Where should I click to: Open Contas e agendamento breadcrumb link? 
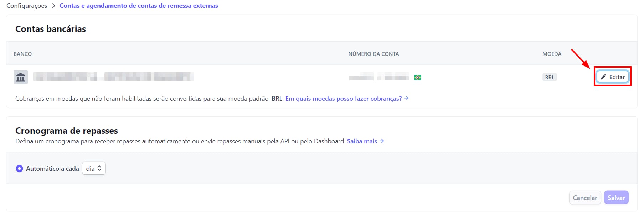click(139, 6)
